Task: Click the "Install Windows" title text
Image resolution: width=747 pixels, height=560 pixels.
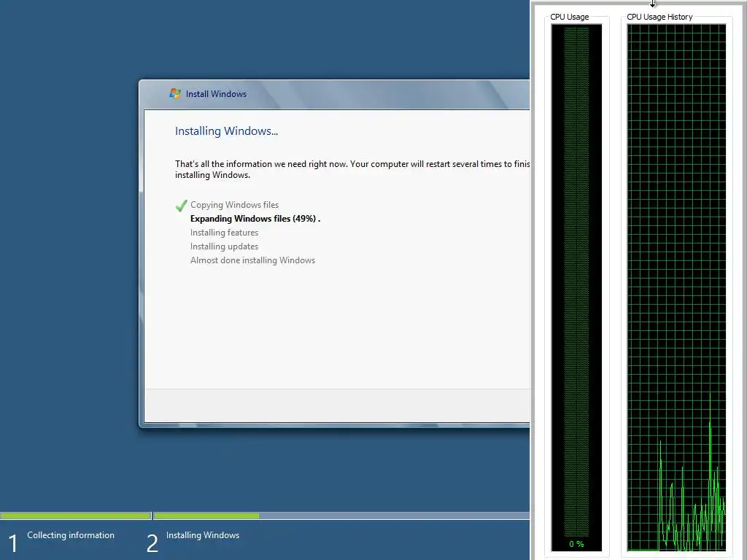Action: pos(216,94)
